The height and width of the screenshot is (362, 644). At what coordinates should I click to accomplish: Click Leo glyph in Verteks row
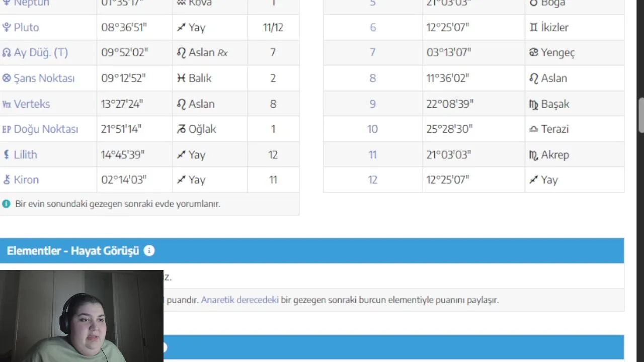[x=181, y=104]
